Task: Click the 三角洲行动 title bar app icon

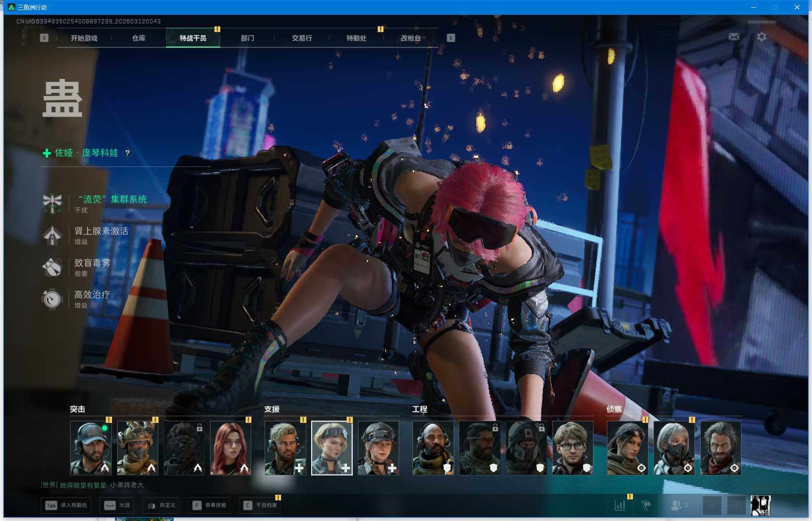Action: coord(11,7)
